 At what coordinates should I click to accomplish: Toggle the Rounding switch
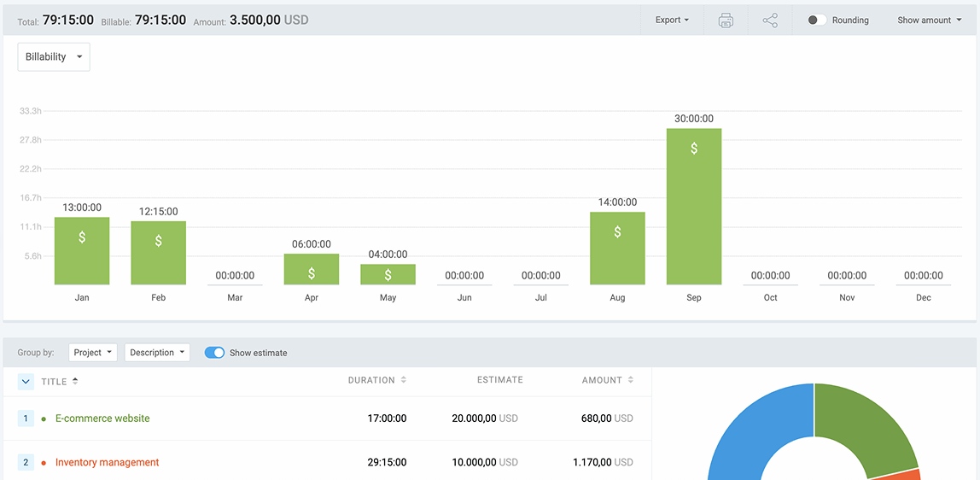(817, 20)
